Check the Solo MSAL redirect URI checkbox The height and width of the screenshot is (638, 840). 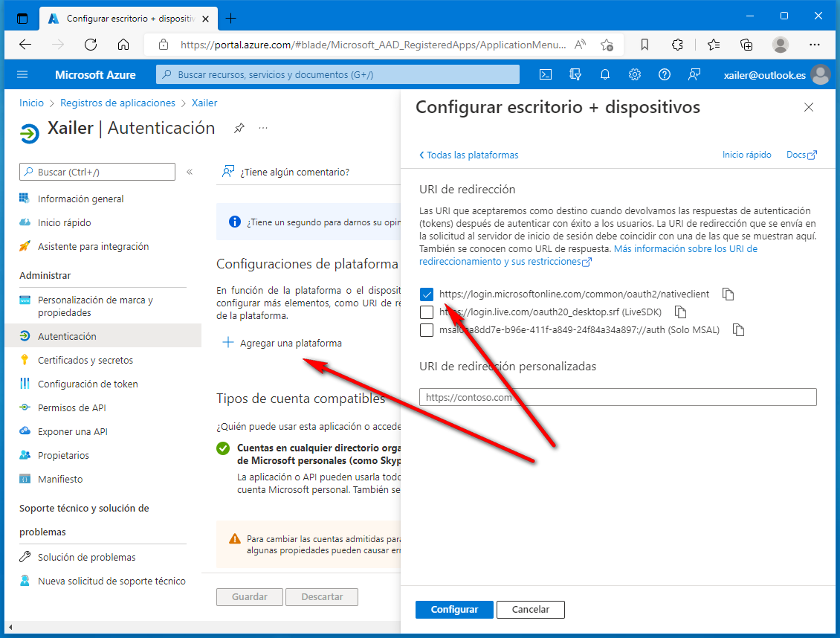(x=427, y=329)
